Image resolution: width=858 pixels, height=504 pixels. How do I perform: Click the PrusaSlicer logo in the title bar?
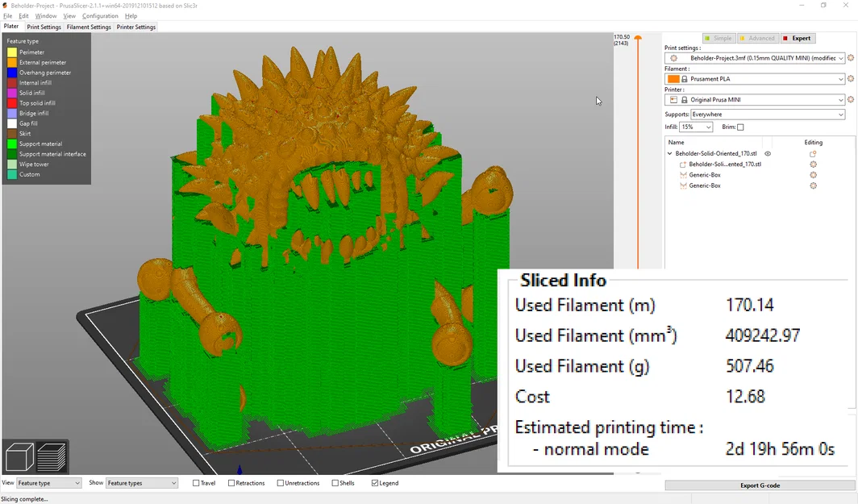5,6
